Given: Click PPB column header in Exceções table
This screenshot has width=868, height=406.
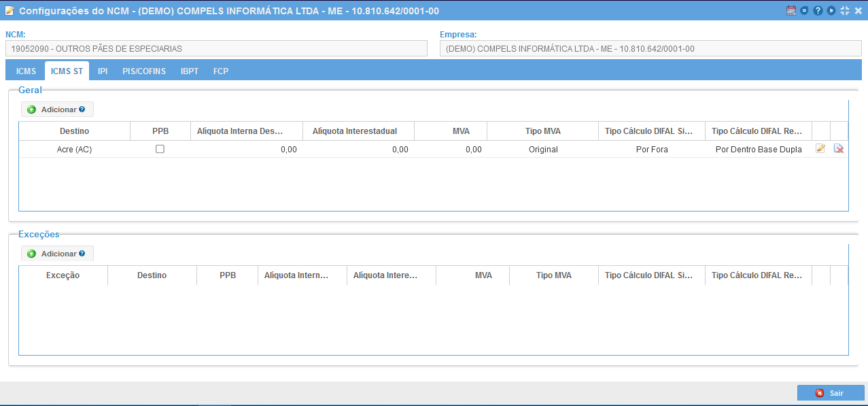Looking at the screenshot, I should (x=228, y=275).
